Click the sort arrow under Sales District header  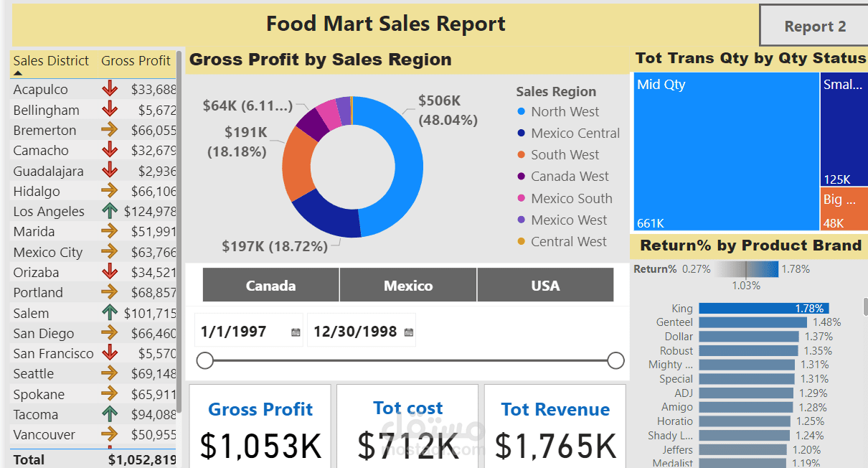click(18, 73)
